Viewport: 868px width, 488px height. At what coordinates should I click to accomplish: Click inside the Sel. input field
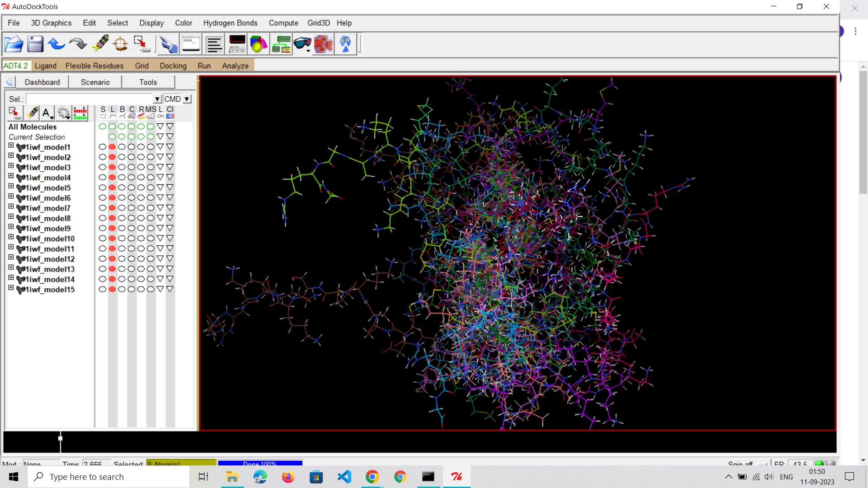click(x=90, y=99)
